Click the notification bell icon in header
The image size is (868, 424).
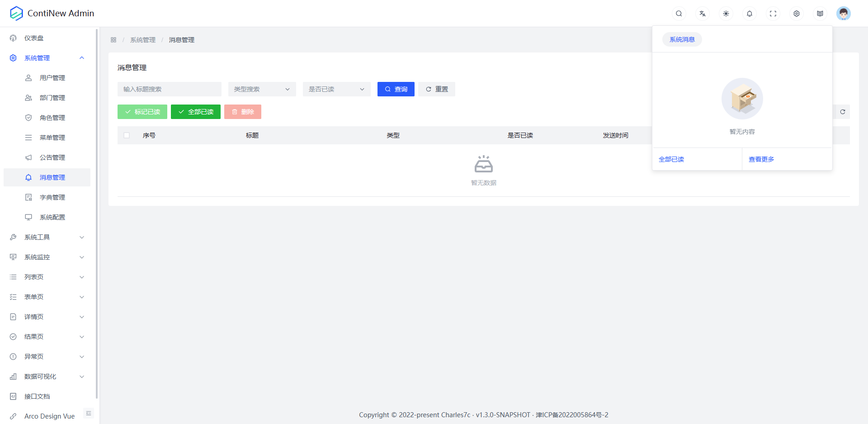pos(749,14)
